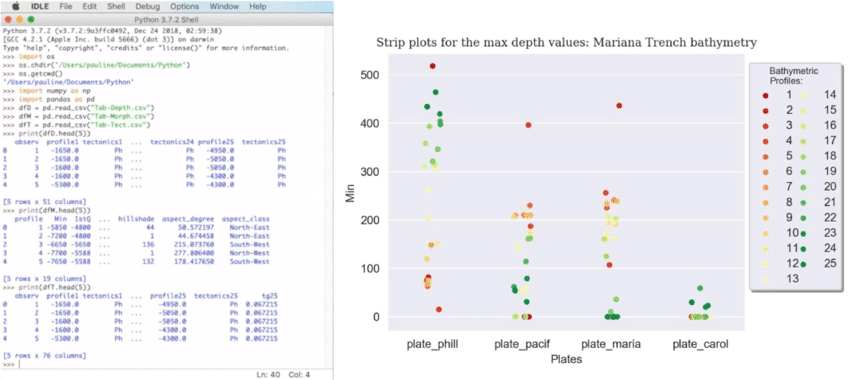Open the File menu

(x=66, y=7)
